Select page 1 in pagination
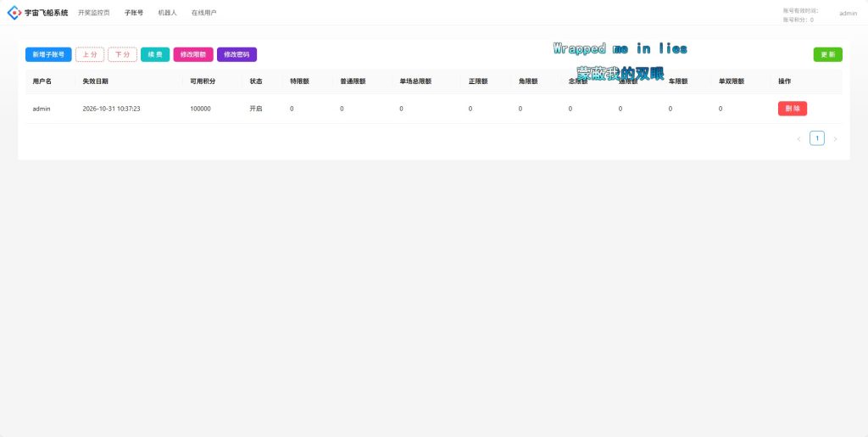This screenshot has height=437, width=868. pyautogui.click(x=816, y=138)
